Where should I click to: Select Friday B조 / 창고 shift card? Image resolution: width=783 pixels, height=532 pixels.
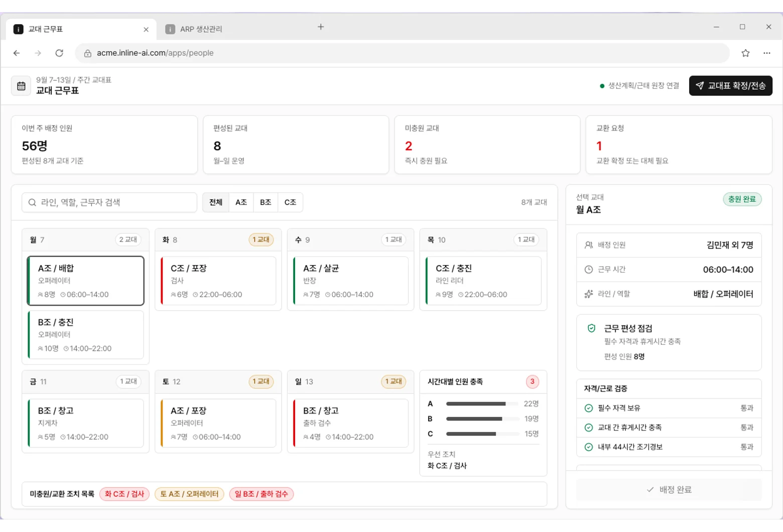pos(85,423)
